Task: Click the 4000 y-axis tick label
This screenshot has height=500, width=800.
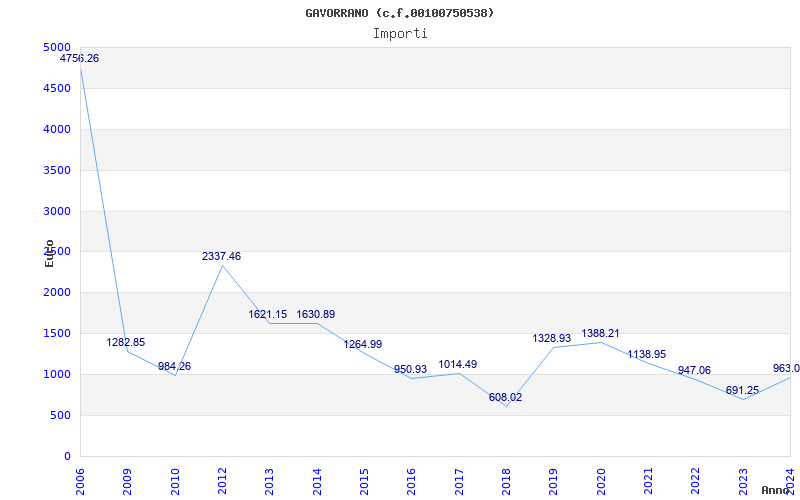Action: 57,130
